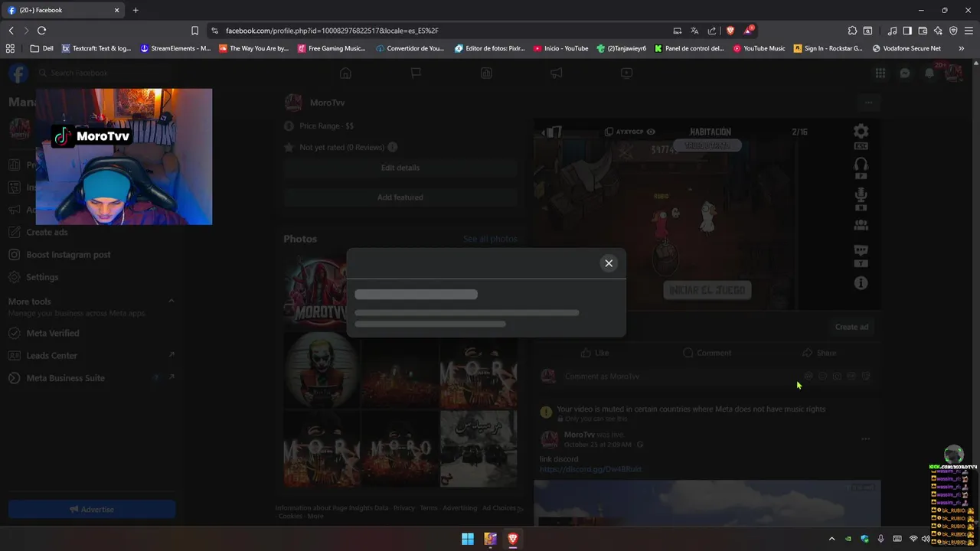The height and width of the screenshot is (551, 980).
Task: Open the Ad Center megaphone tab icon
Action: click(557, 73)
